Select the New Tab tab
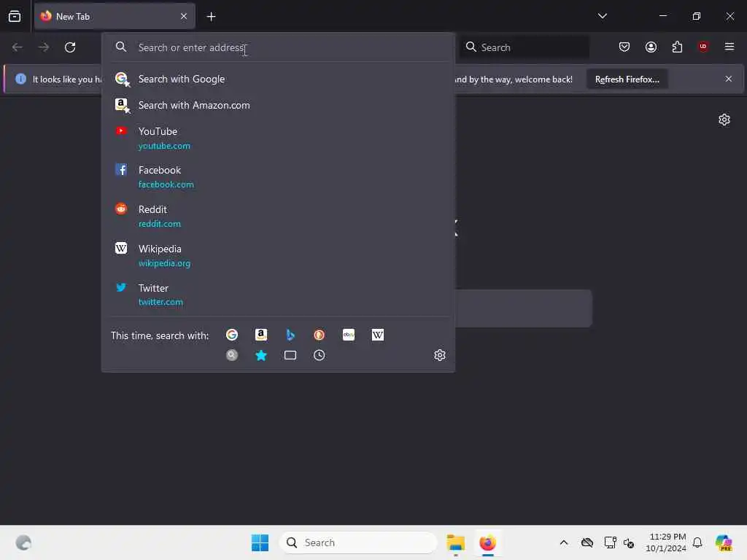 pos(115,17)
